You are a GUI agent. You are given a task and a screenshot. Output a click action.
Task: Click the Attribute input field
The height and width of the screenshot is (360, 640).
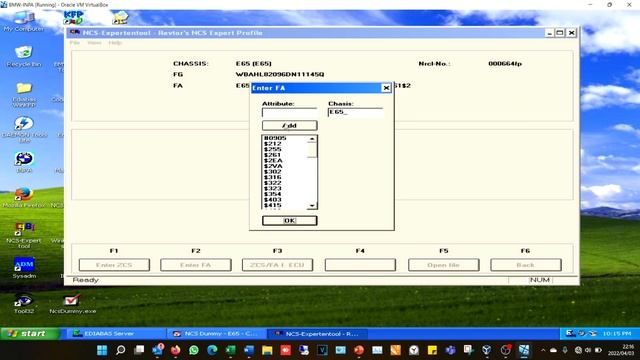point(289,113)
